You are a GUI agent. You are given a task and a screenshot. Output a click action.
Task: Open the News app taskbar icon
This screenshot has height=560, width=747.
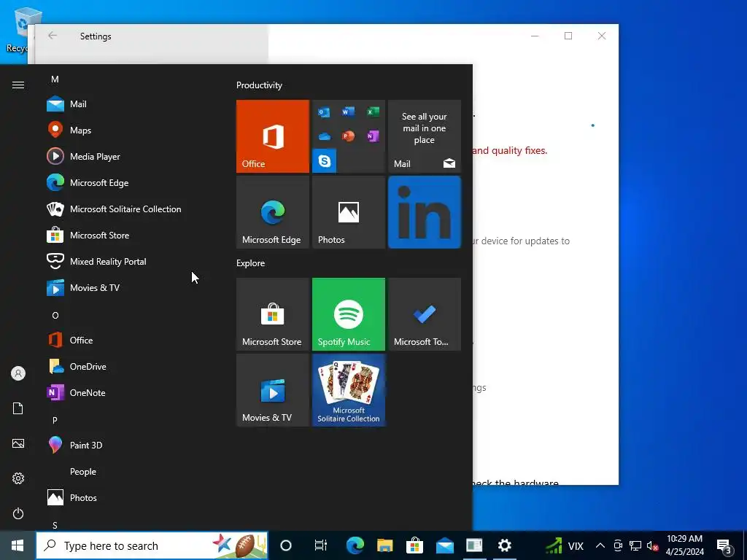click(474, 545)
